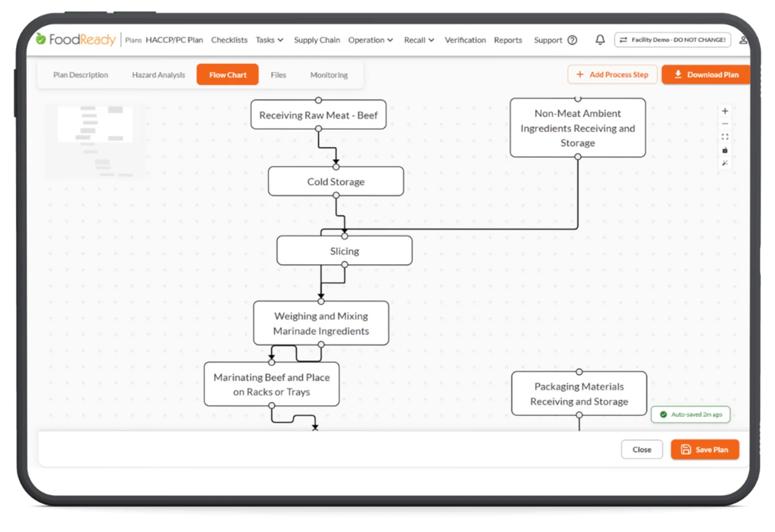This screenshot has height=532, width=775.
Task: Open the Verification menu item
Action: (465, 40)
